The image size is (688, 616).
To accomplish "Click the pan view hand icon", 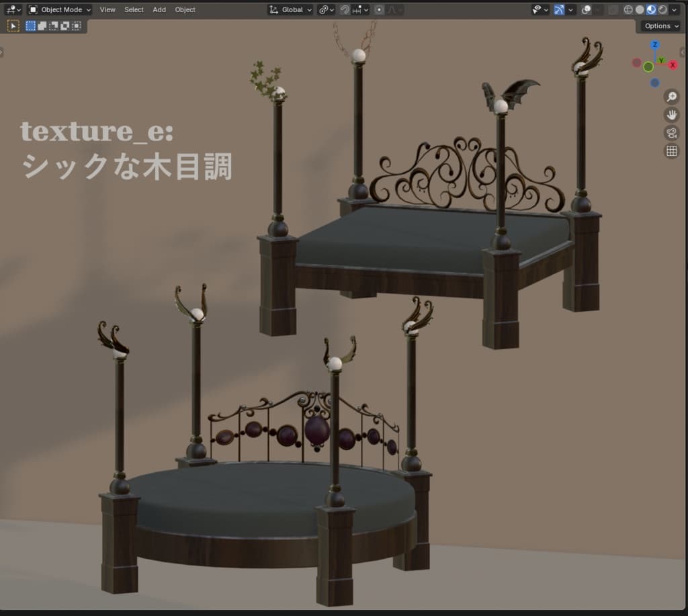I will (x=671, y=115).
